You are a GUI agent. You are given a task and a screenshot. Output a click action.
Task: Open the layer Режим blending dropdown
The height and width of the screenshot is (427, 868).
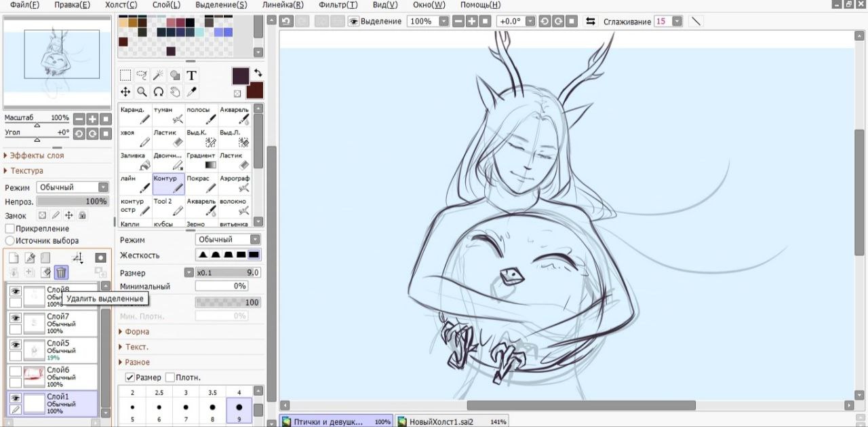point(73,187)
